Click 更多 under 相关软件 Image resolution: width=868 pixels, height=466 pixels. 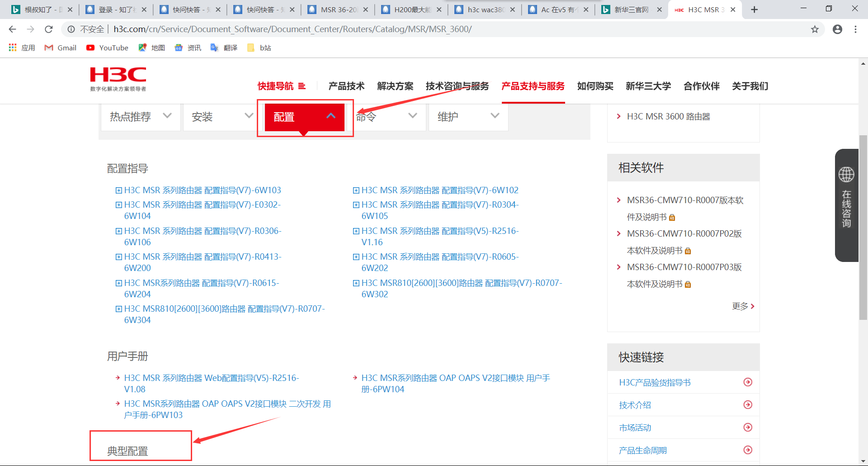[743, 306]
